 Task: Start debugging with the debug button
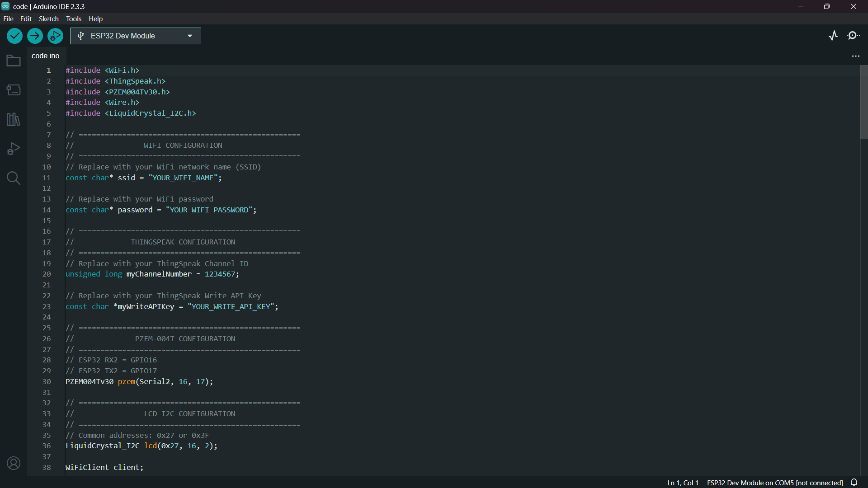coord(55,36)
